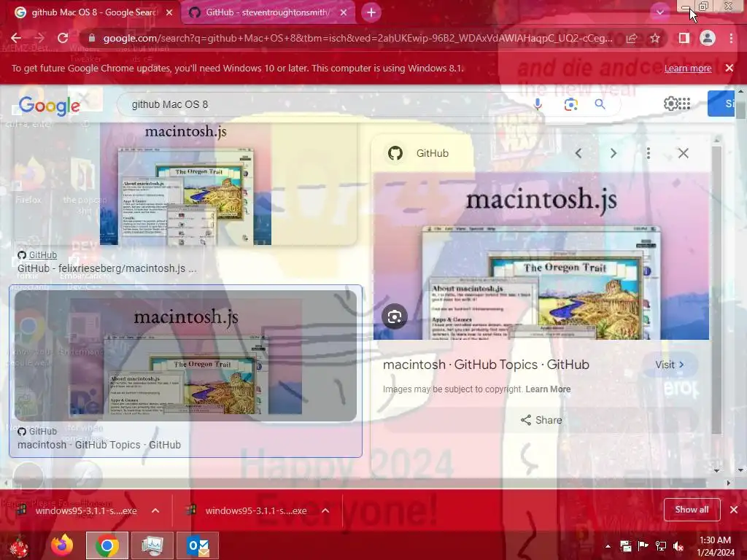Viewport: 747px width, 560px height.
Task: Click the muted volume tray icon
Action: pos(678,546)
